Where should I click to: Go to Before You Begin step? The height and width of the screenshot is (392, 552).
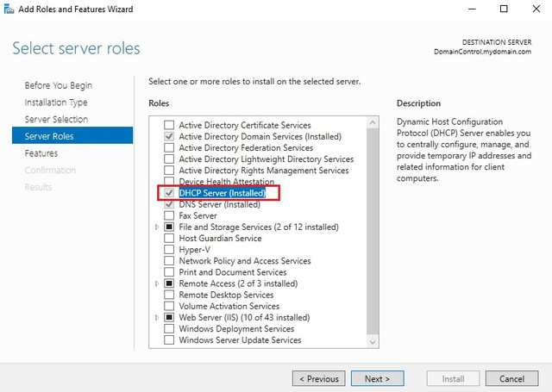(x=59, y=85)
